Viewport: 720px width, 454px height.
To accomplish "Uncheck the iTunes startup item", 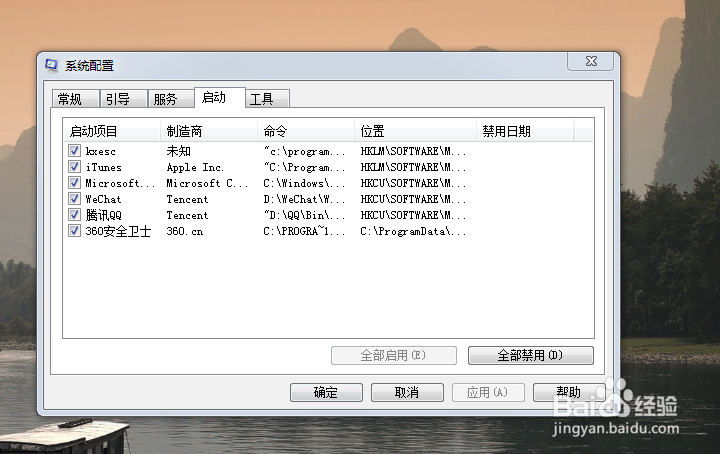I will 74,167.
